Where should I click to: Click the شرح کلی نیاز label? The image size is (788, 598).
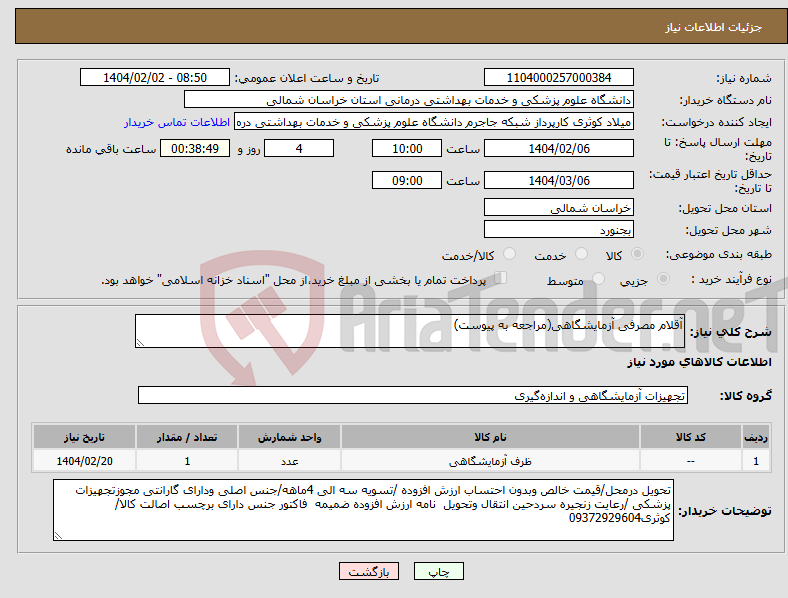pyautogui.click(x=730, y=332)
